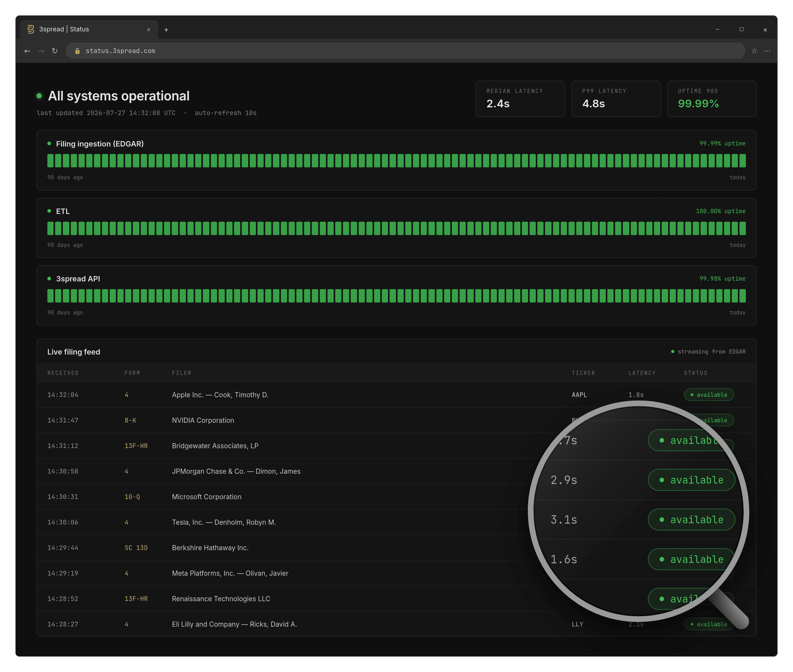Click the 3spread favicon on the tab
This screenshot has height=672, width=793.
click(x=30, y=29)
